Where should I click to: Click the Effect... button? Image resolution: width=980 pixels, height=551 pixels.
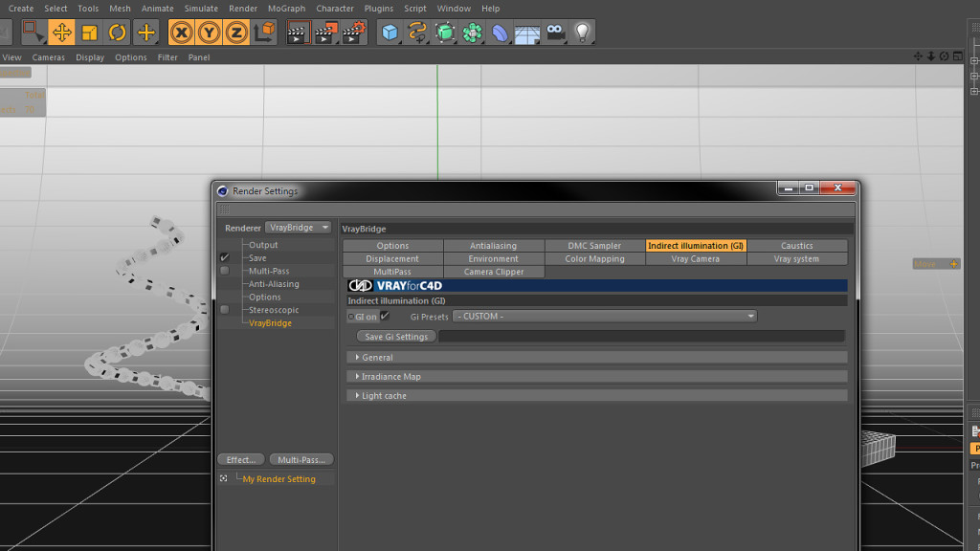point(241,460)
